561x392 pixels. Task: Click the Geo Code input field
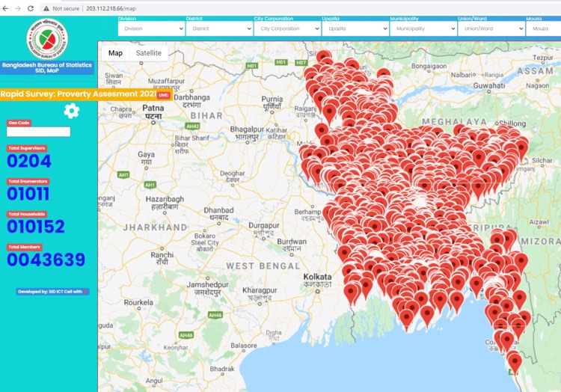coord(38,132)
